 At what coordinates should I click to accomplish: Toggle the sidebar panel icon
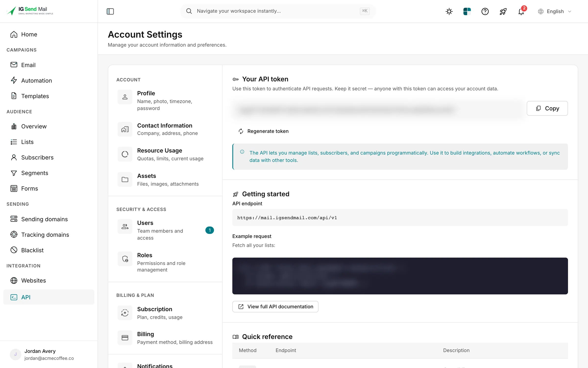110,11
